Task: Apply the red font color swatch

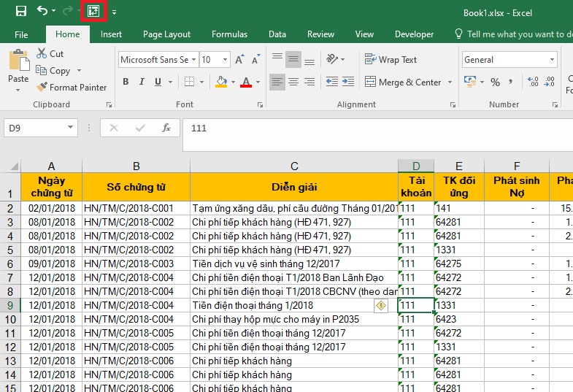Action: coord(245,82)
